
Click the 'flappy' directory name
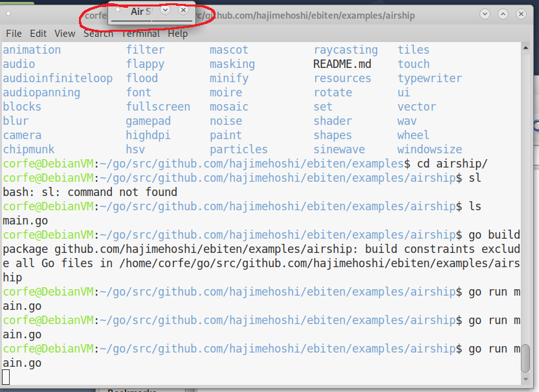click(145, 64)
